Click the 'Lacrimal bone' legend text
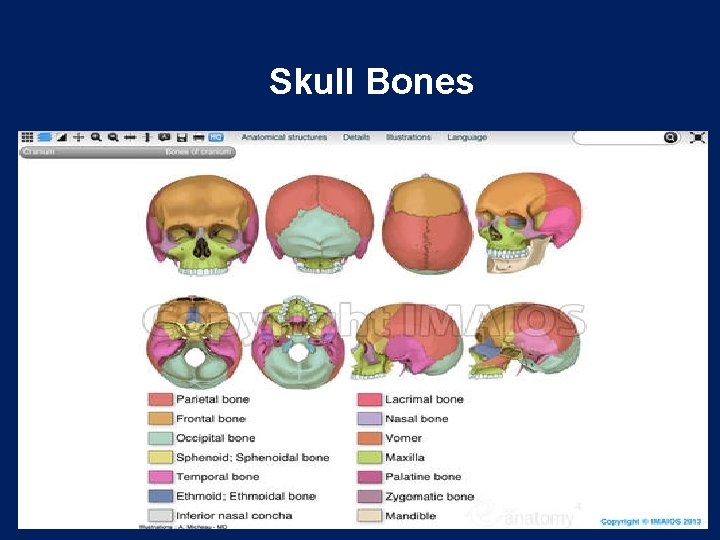The width and height of the screenshot is (720, 540). [x=425, y=399]
